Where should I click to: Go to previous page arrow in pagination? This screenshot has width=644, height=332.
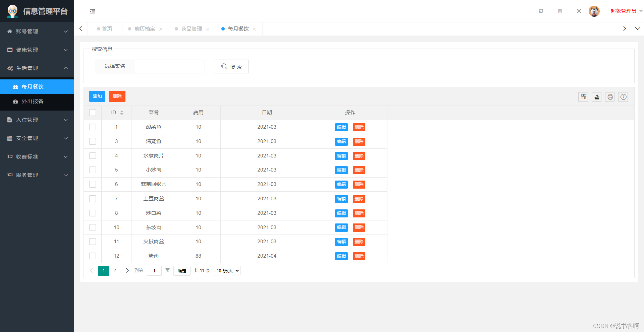(91, 270)
